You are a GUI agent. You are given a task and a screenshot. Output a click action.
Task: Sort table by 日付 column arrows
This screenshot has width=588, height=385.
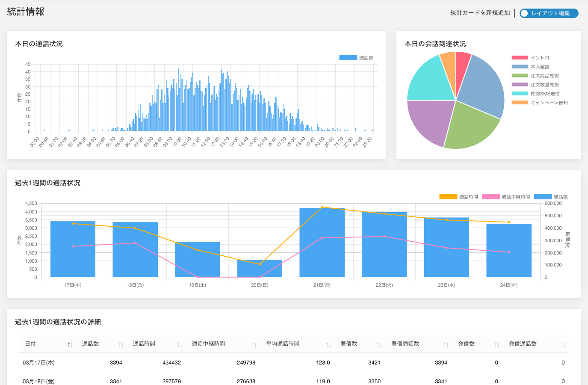point(70,345)
